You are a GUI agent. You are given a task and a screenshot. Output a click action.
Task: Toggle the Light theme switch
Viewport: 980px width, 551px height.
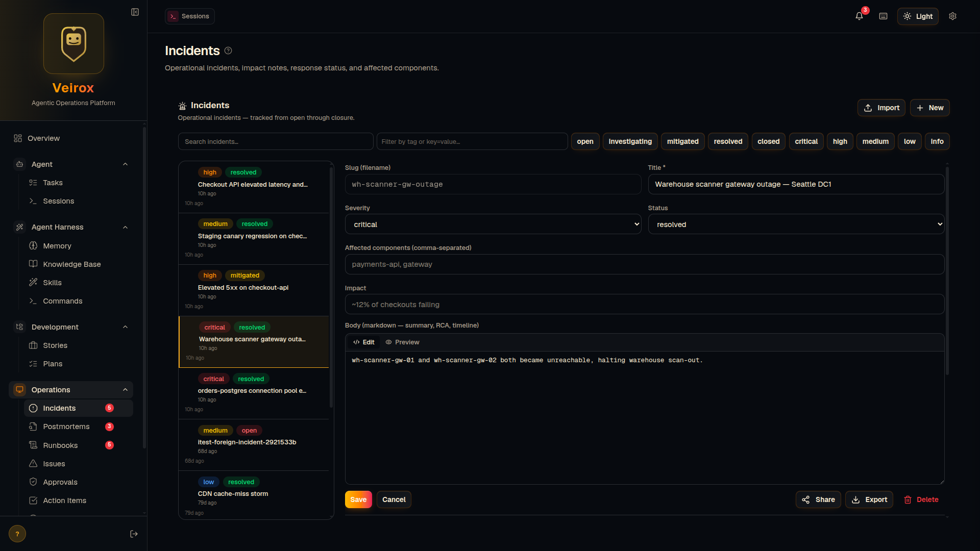(918, 16)
